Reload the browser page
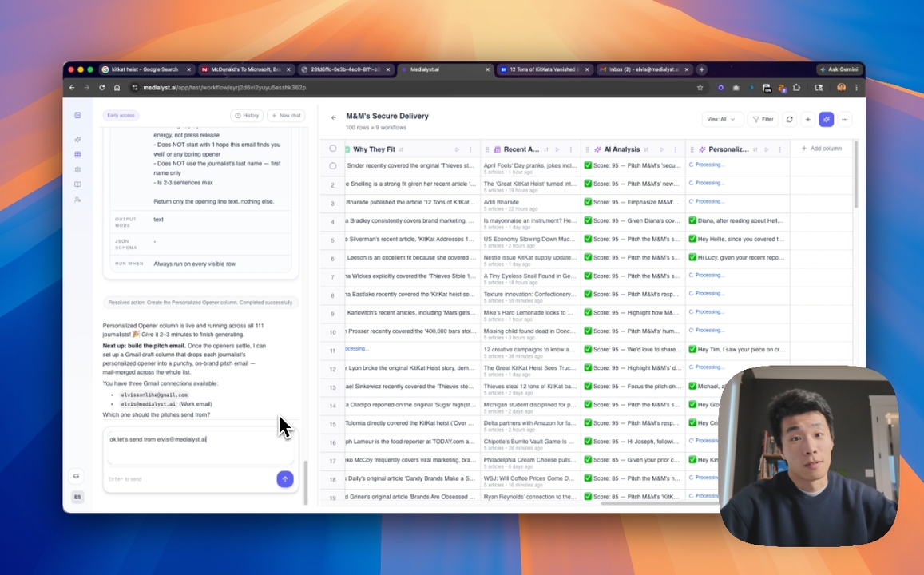924x575 pixels. tap(102, 88)
